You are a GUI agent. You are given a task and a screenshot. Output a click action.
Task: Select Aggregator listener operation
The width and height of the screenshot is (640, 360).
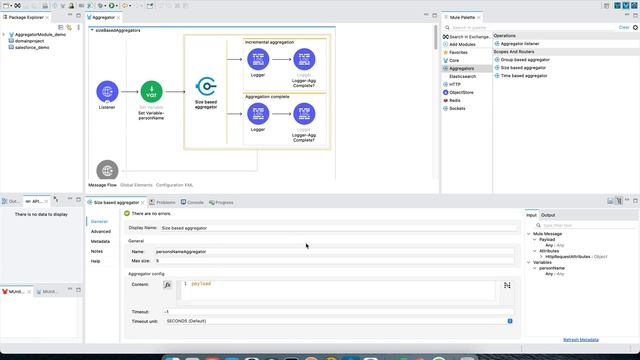517,44
